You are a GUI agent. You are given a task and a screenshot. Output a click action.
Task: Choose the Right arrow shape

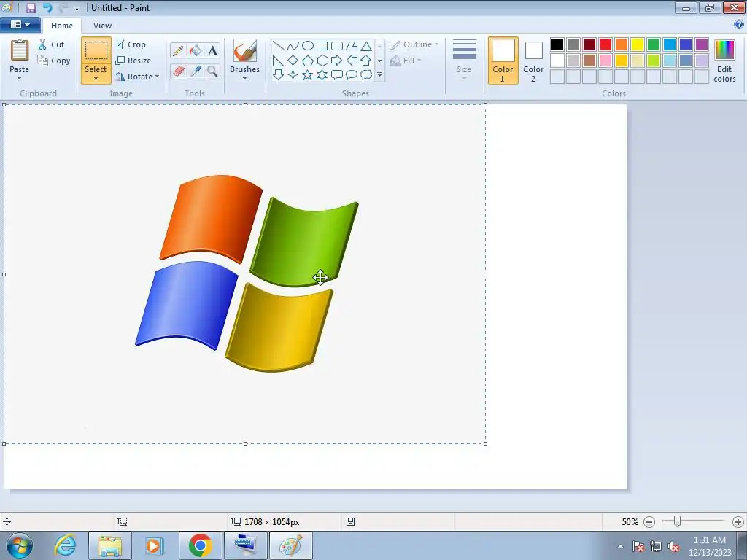(337, 61)
